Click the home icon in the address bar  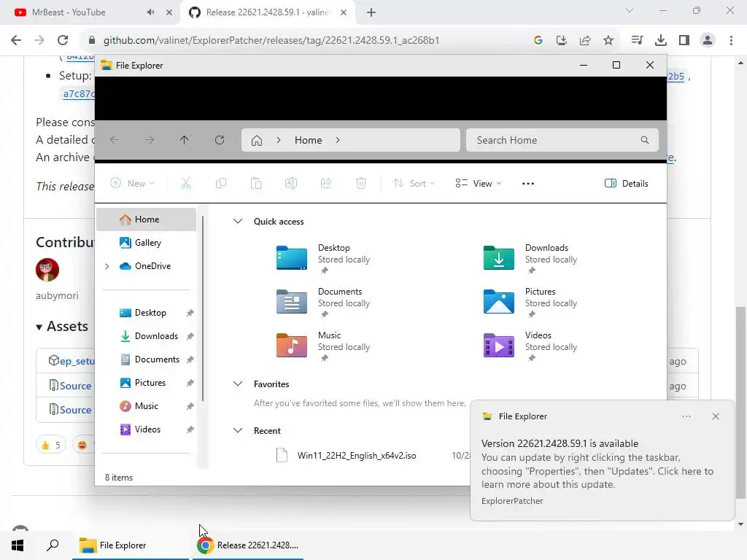coord(257,141)
